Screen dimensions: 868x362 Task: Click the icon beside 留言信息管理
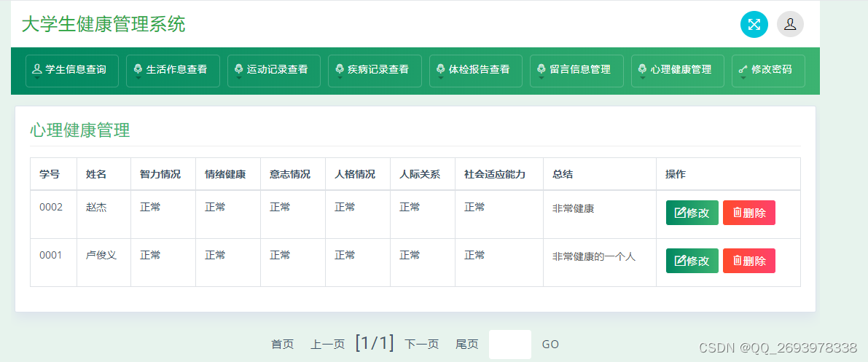(541, 69)
